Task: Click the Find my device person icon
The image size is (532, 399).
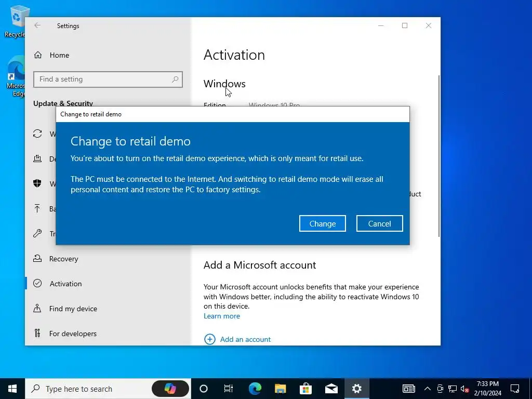Action: coord(37,308)
